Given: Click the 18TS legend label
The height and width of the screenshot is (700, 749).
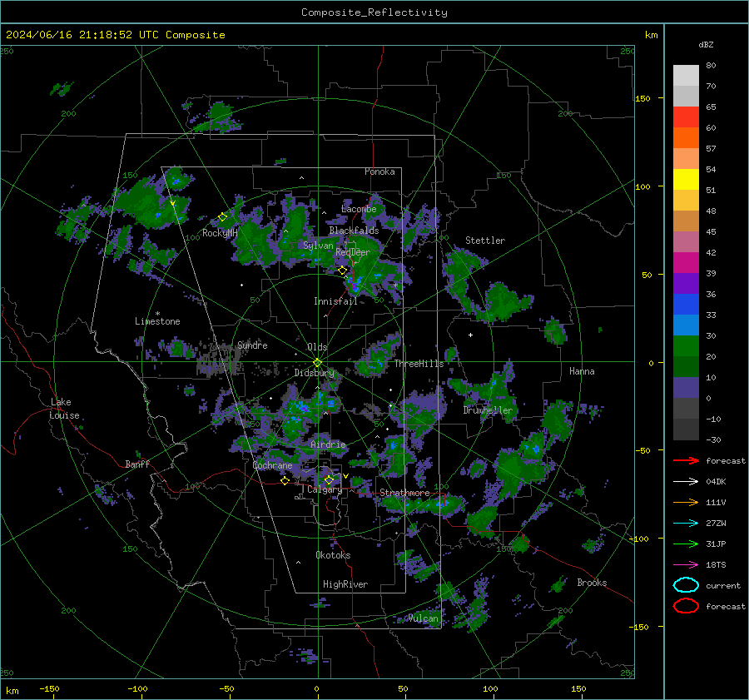Looking at the screenshot, I should tap(716, 564).
